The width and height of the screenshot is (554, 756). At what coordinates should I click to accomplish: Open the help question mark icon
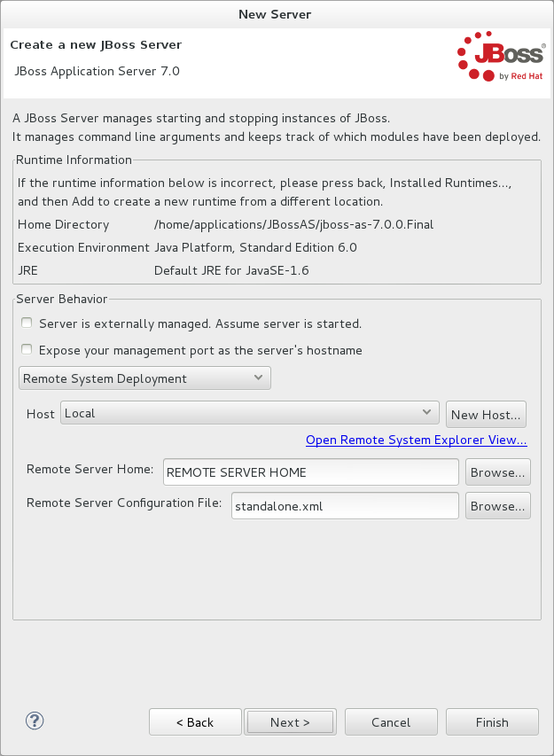[x=34, y=721]
